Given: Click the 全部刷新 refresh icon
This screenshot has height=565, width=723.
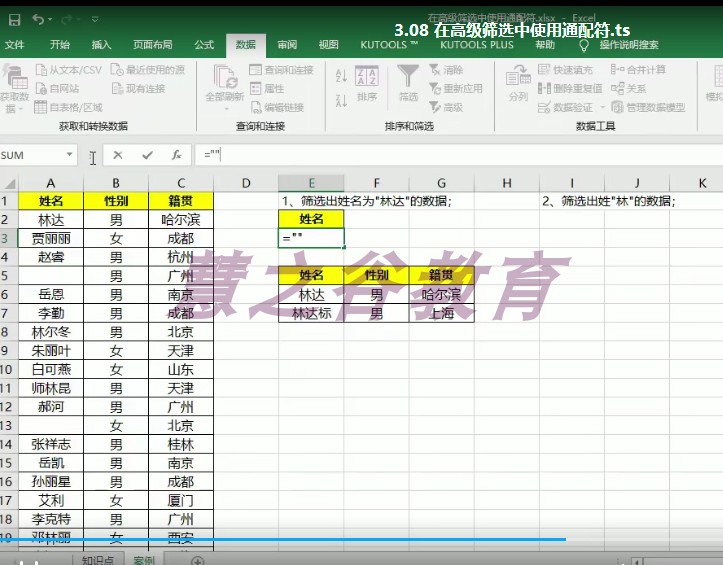Looking at the screenshot, I should point(225,77).
